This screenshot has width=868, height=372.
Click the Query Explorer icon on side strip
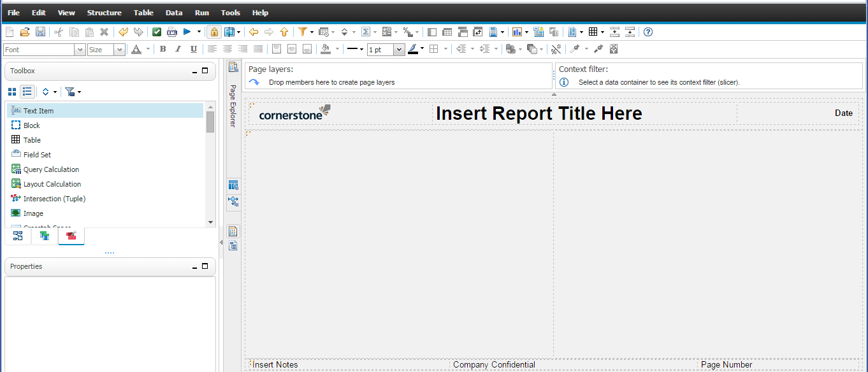coord(233,185)
